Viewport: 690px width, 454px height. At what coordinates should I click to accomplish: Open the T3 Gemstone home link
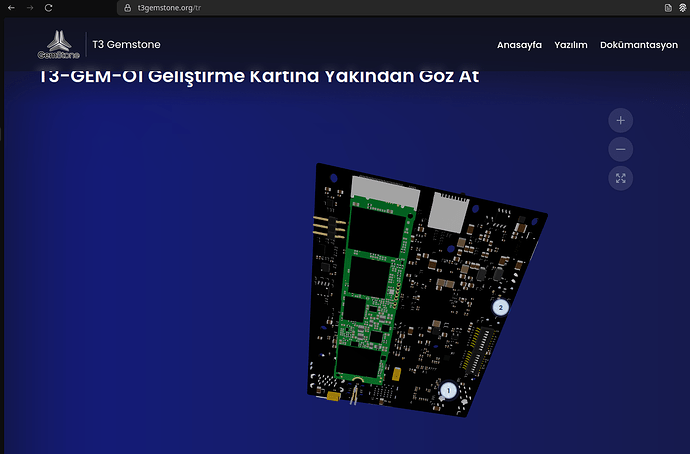point(126,44)
